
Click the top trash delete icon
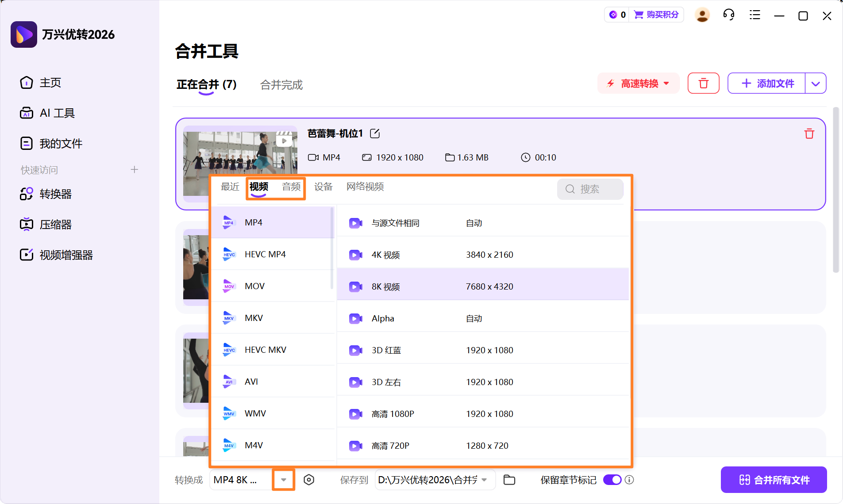tap(703, 83)
